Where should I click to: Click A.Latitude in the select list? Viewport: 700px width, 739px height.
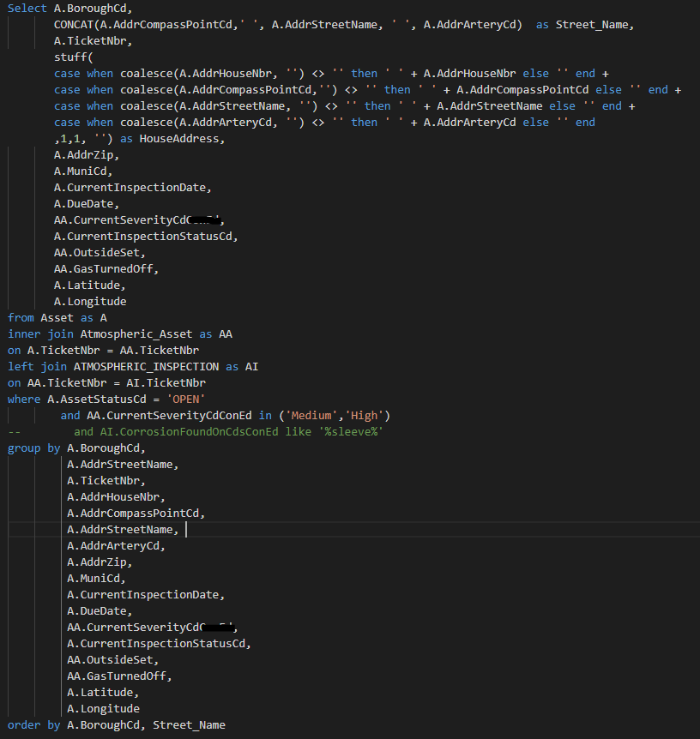(x=89, y=285)
